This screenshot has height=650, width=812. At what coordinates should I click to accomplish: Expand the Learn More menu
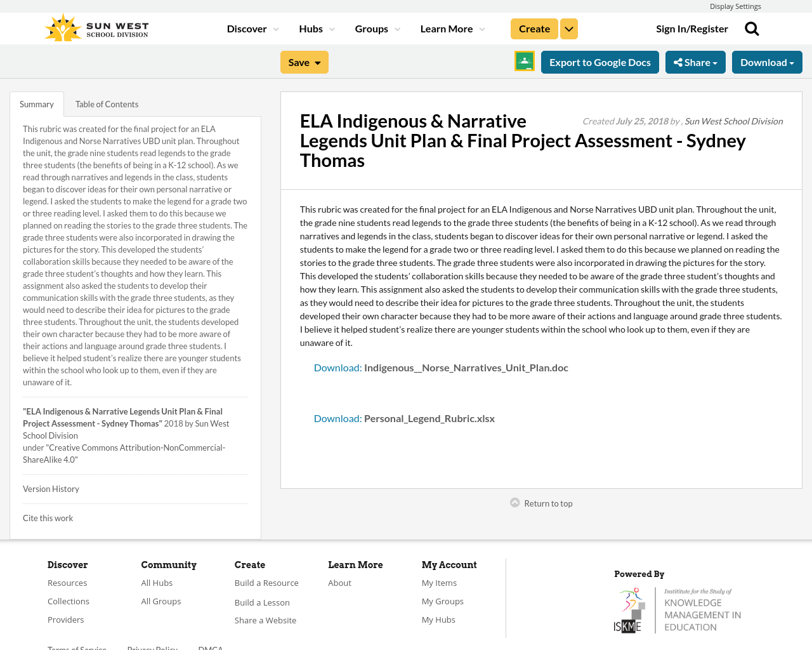pos(447,27)
